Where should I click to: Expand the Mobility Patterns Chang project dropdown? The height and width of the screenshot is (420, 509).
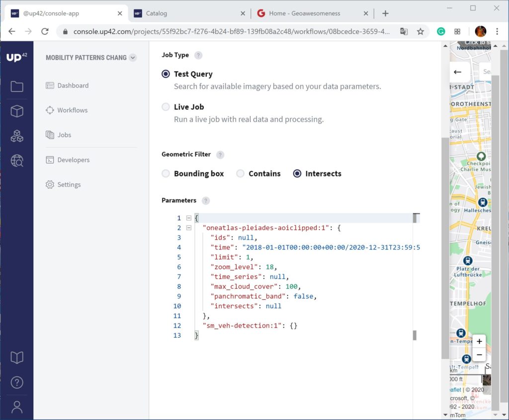pyautogui.click(x=132, y=58)
